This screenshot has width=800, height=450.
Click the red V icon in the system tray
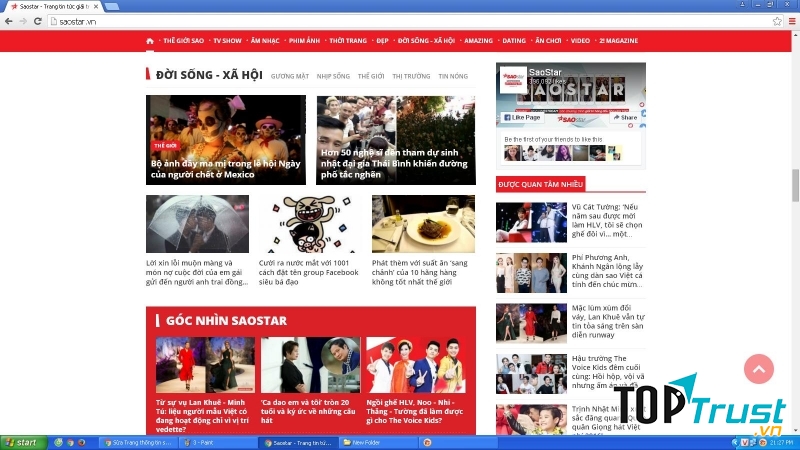744,442
